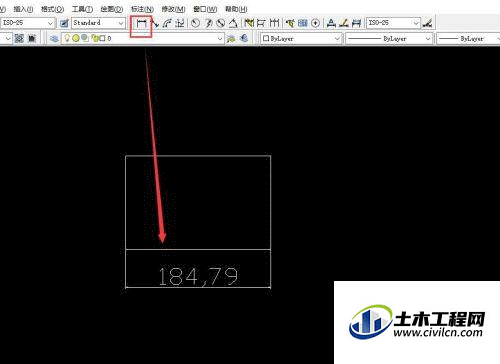Expand the Standard style dropdown

tap(121, 23)
